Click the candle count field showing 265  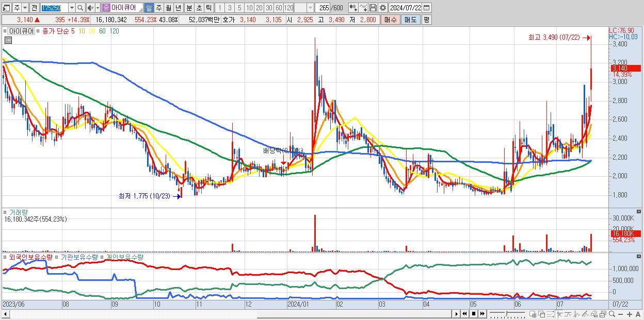pyautogui.click(x=323, y=8)
